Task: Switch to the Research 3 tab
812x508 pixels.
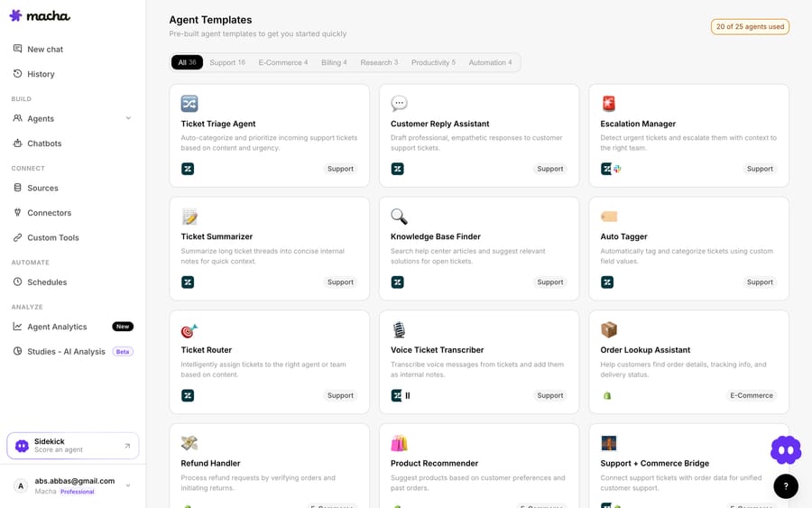Action: tap(379, 62)
